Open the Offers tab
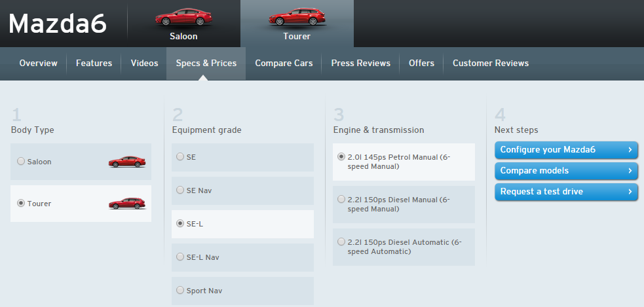The height and width of the screenshot is (307, 644). (x=421, y=63)
